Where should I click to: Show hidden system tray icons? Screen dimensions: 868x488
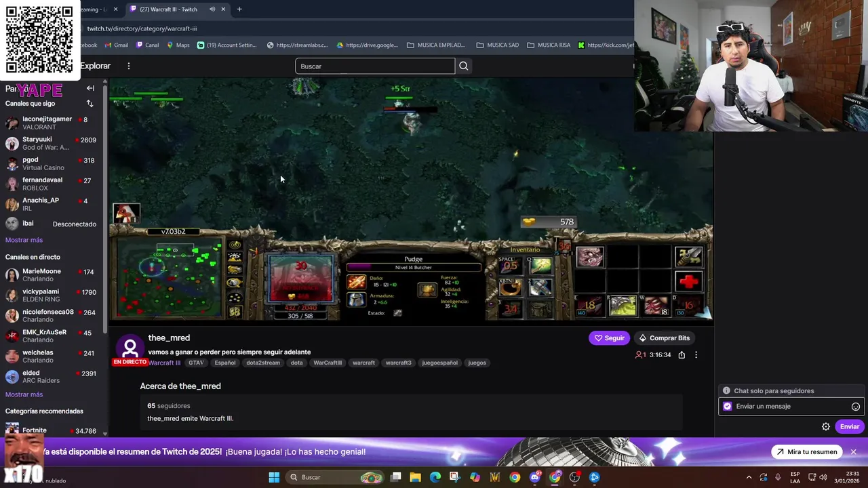click(x=749, y=477)
